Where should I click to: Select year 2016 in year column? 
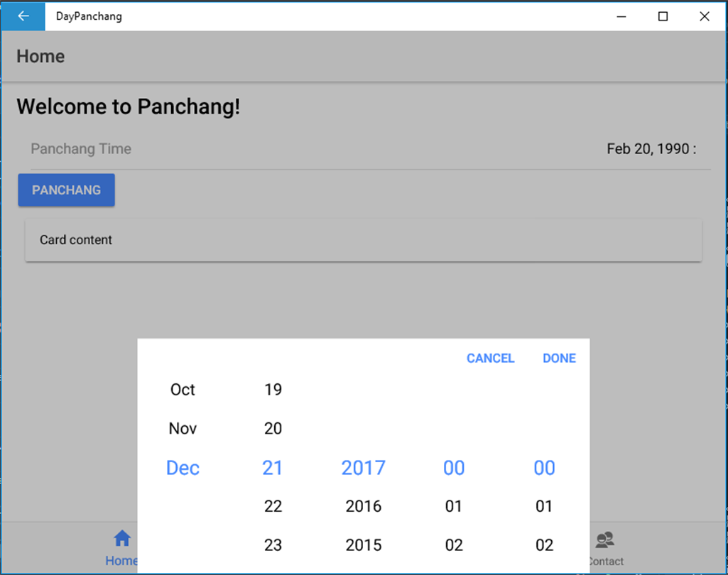(364, 507)
